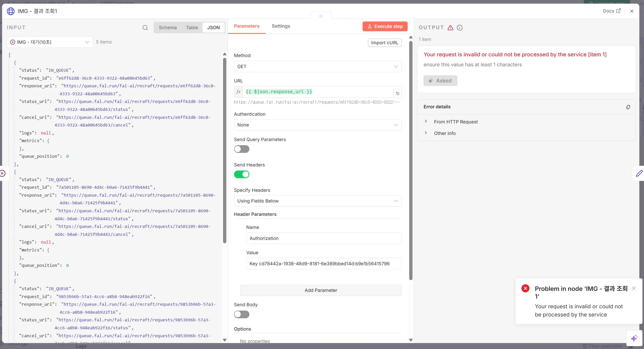Open the Method GET dropdown

pos(318,67)
